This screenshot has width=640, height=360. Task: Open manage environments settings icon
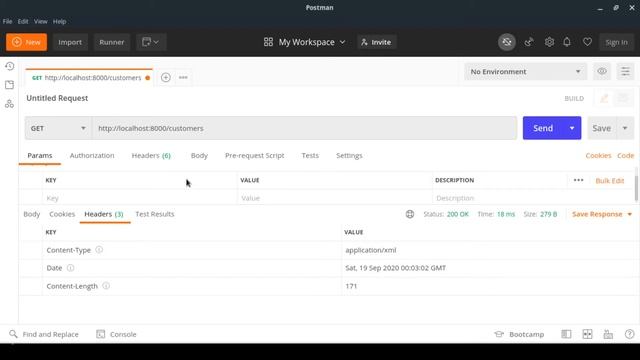tap(625, 71)
